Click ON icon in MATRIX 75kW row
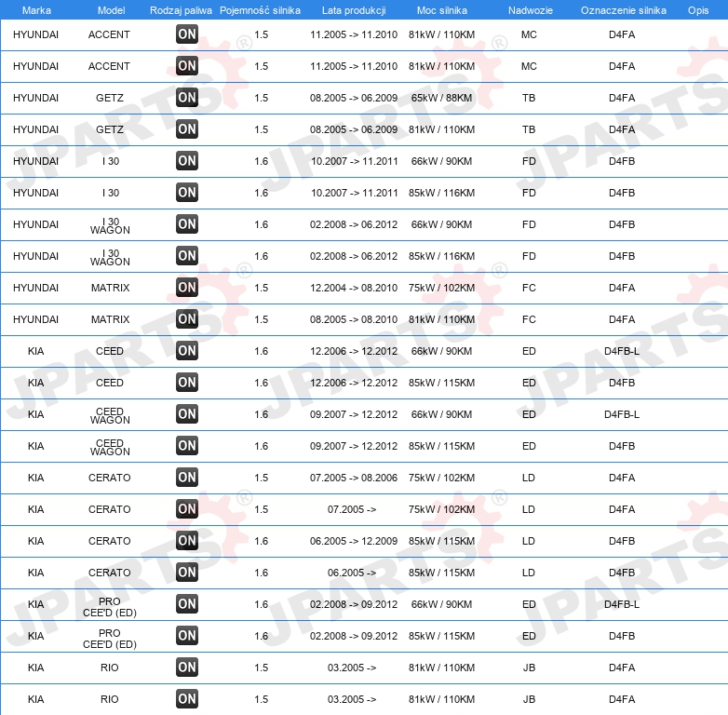Image resolution: width=728 pixels, height=715 pixels. click(187, 288)
